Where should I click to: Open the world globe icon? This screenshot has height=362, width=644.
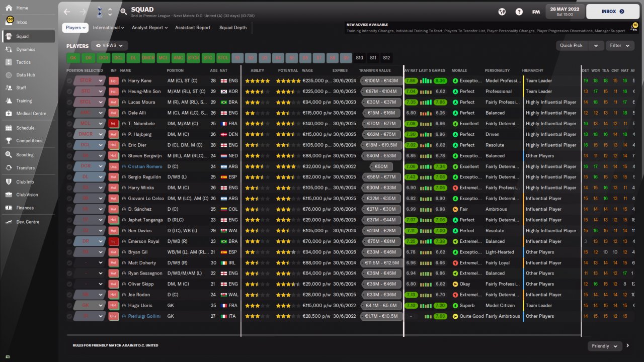point(502,12)
